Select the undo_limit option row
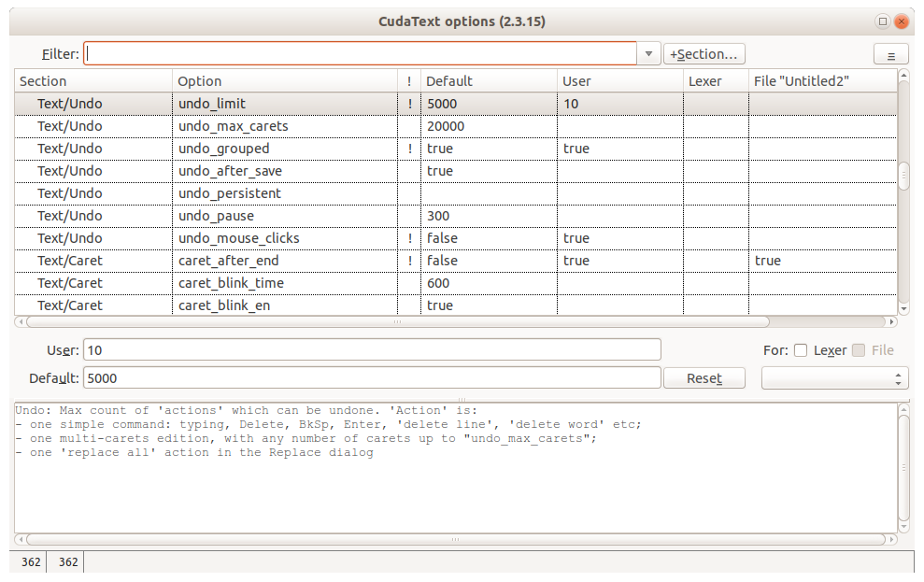 pyautogui.click(x=456, y=104)
